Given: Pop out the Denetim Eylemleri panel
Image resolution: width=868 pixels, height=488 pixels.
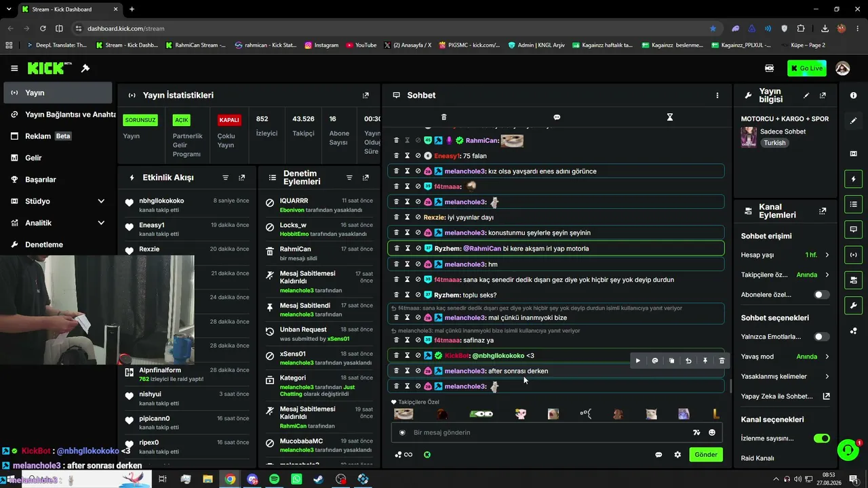Looking at the screenshot, I should pos(366,178).
